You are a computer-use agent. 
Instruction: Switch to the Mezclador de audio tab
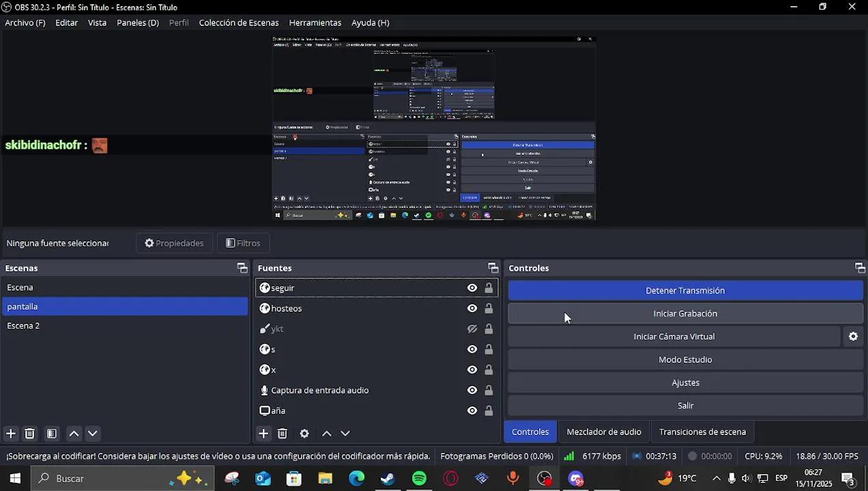pyautogui.click(x=604, y=432)
